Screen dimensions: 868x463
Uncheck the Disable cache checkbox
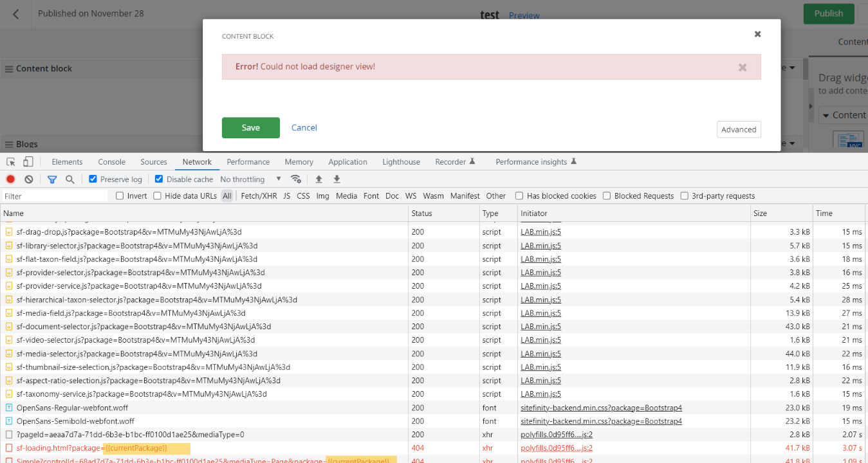coord(159,179)
